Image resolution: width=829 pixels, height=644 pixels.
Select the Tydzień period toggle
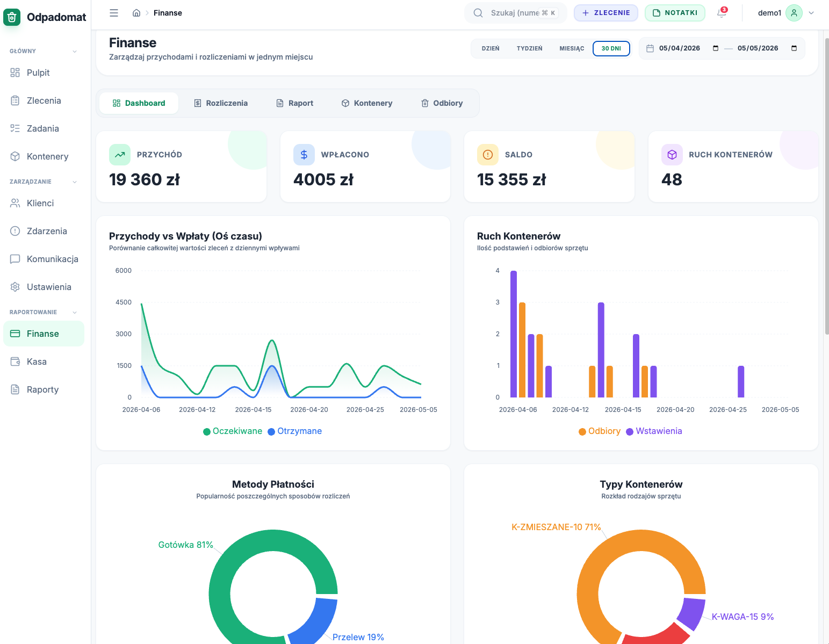pos(530,48)
